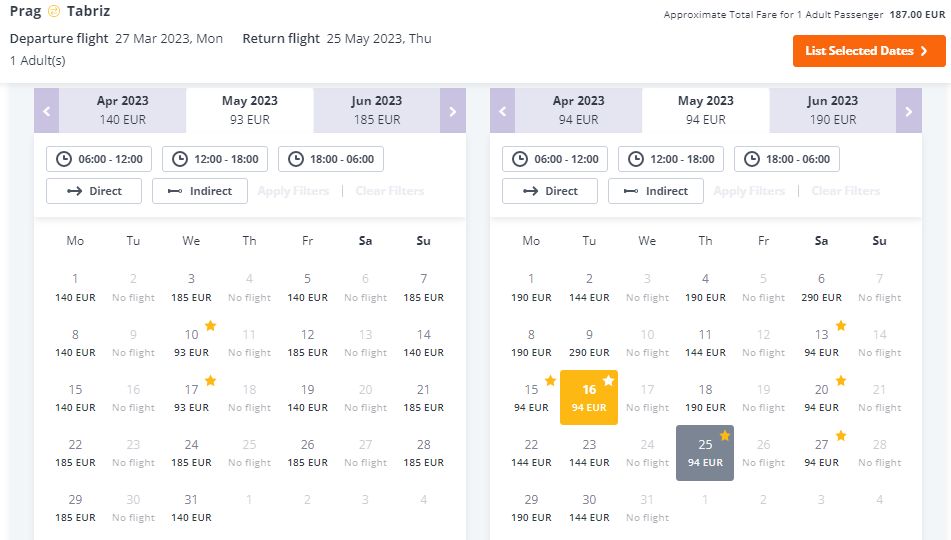The image size is (951, 540).
Task: Toggle Indirect flights filter for return
Action: (656, 191)
